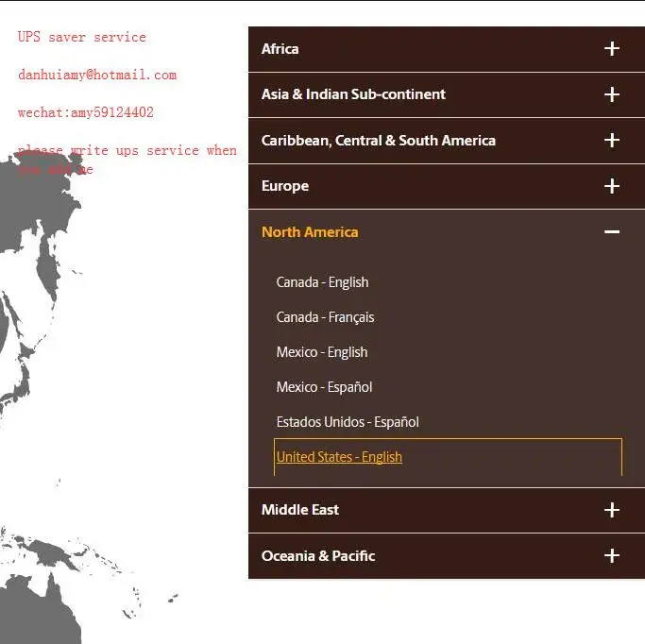Choose Mexico - English site
The height and width of the screenshot is (644, 645).
[x=322, y=352]
